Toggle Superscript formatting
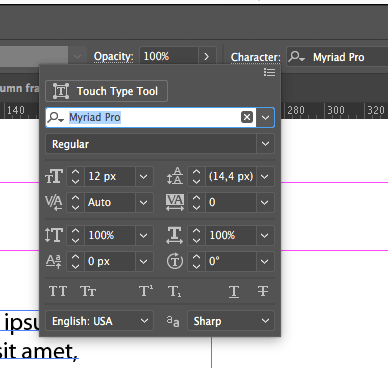The height and width of the screenshot is (368, 388). 146,291
